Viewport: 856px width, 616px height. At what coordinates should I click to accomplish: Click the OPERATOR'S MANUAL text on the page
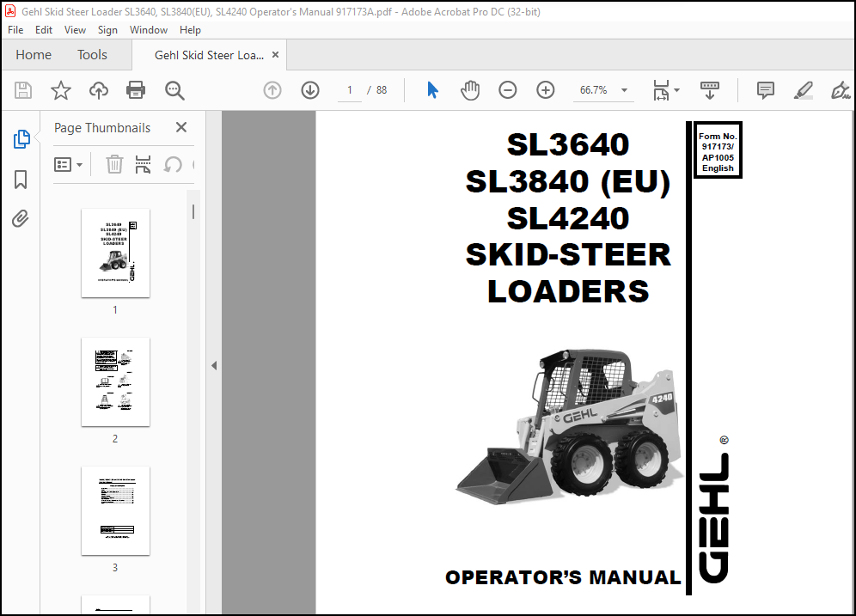[563, 577]
